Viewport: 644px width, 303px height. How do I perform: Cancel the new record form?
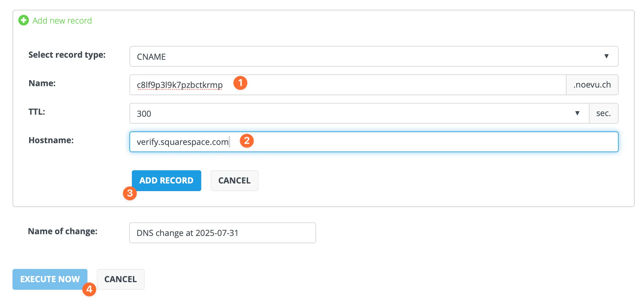(x=234, y=180)
